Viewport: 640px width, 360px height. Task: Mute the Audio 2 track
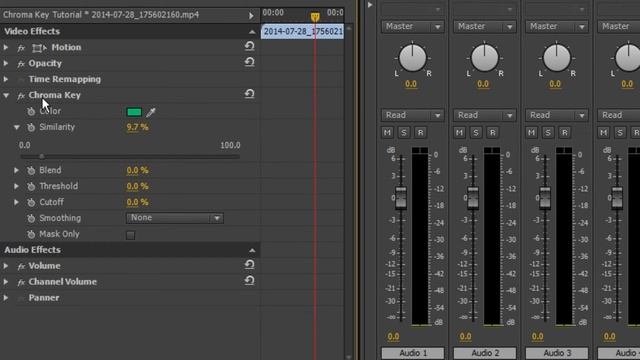pyautogui.click(x=459, y=132)
